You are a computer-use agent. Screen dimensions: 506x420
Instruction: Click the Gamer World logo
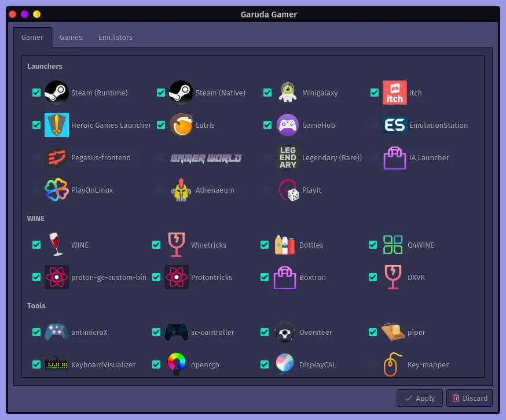[206, 158]
